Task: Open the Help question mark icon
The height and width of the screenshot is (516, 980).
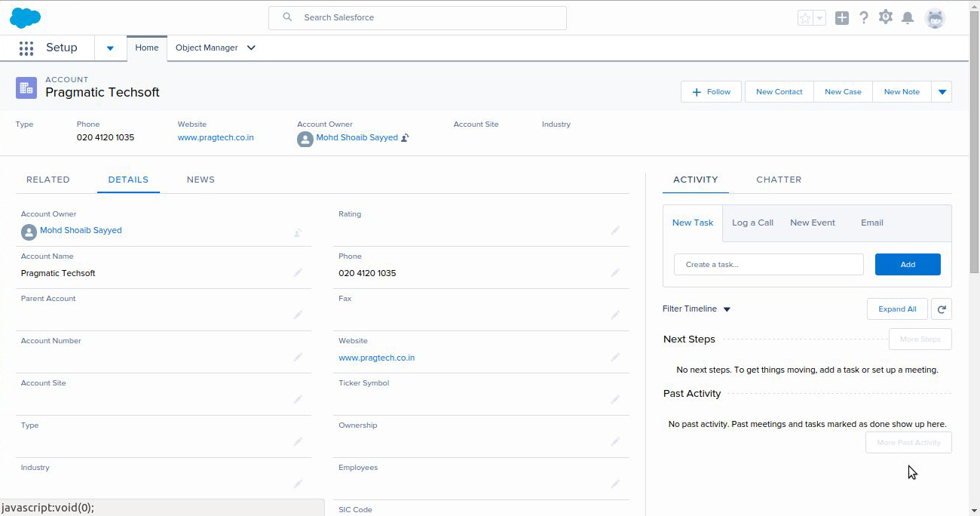Action: (x=864, y=18)
